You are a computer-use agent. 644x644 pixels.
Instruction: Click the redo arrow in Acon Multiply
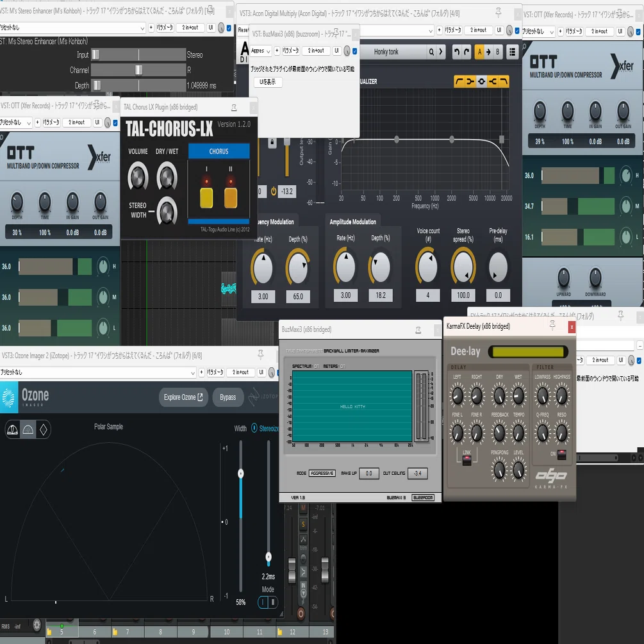click(x=466, y=52)
